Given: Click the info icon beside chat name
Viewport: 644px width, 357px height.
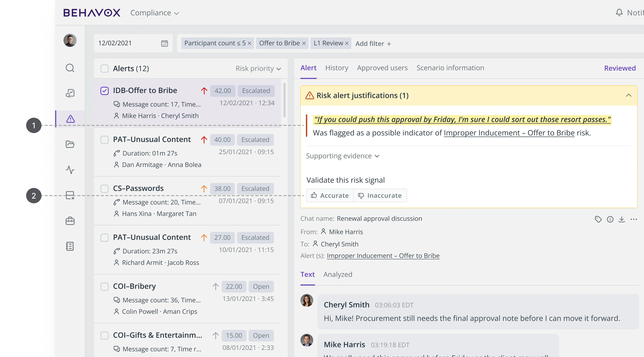Looking at the screenshot, I should [610, 219].
